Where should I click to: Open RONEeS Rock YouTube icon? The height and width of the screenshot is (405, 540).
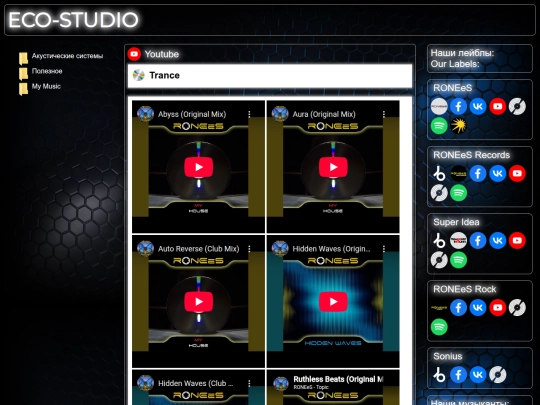tap(498, 308)
